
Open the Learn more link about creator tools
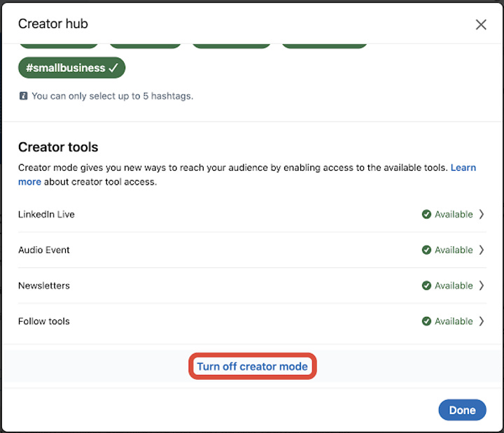pyautogui.click(x=463, y=167)
